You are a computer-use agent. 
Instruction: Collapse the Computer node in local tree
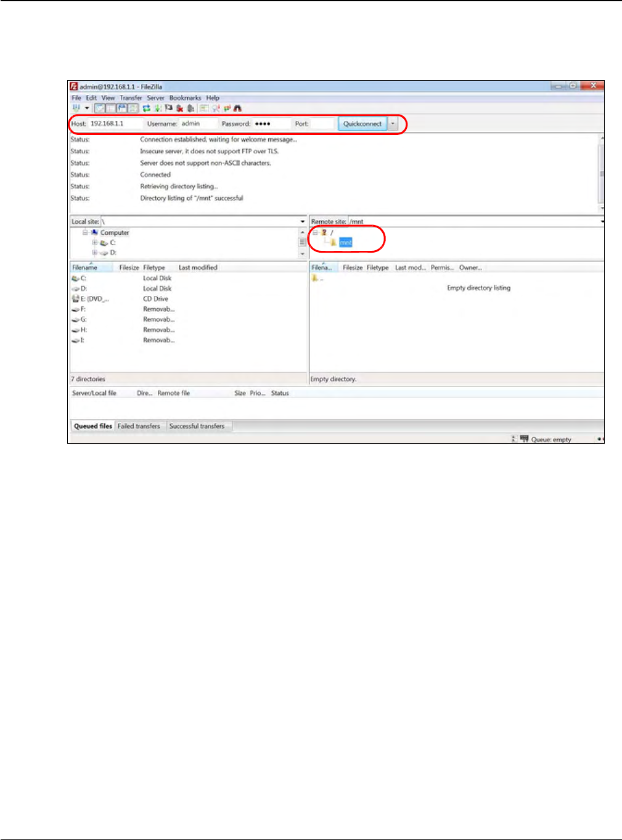click(x=85, y=232)
